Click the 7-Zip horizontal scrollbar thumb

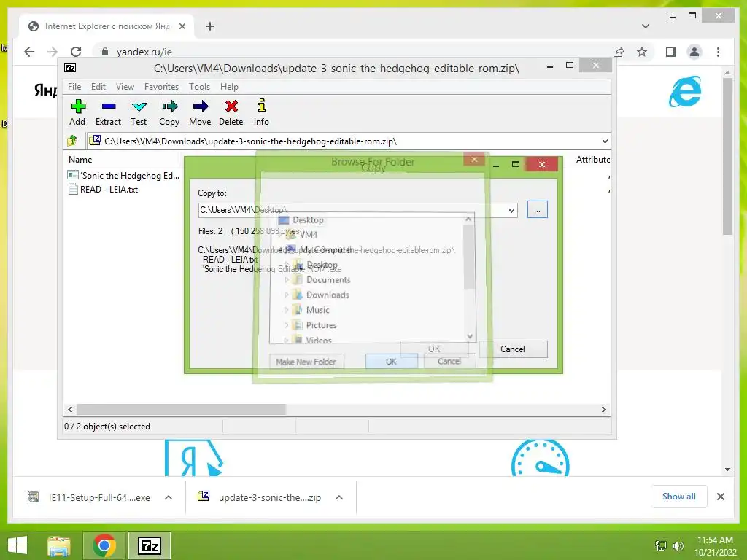[181, 410]
